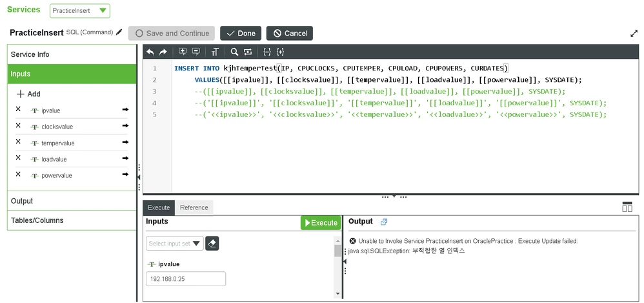644x303 pixels.
Task: Clear input values with the eraser icon
Action: pos(212,244)
